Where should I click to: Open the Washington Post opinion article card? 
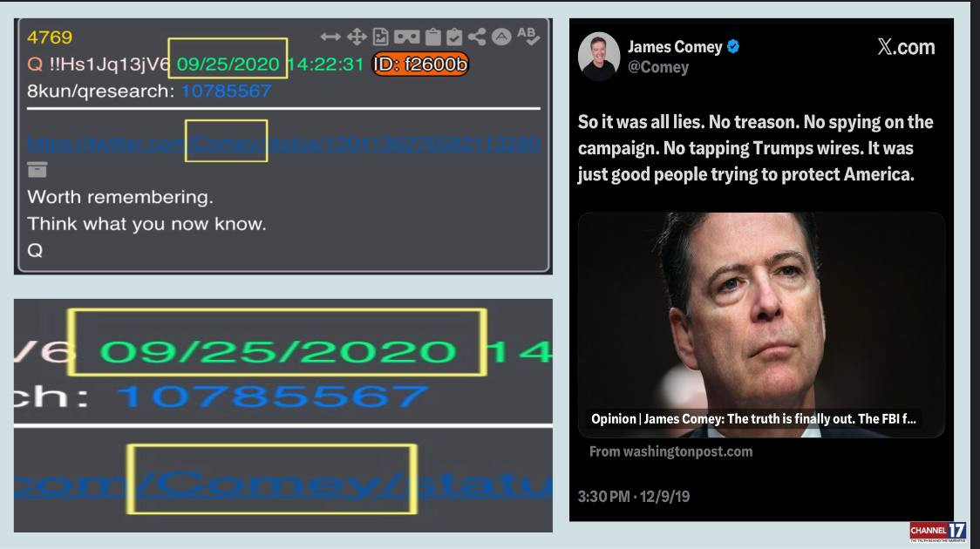761,325
